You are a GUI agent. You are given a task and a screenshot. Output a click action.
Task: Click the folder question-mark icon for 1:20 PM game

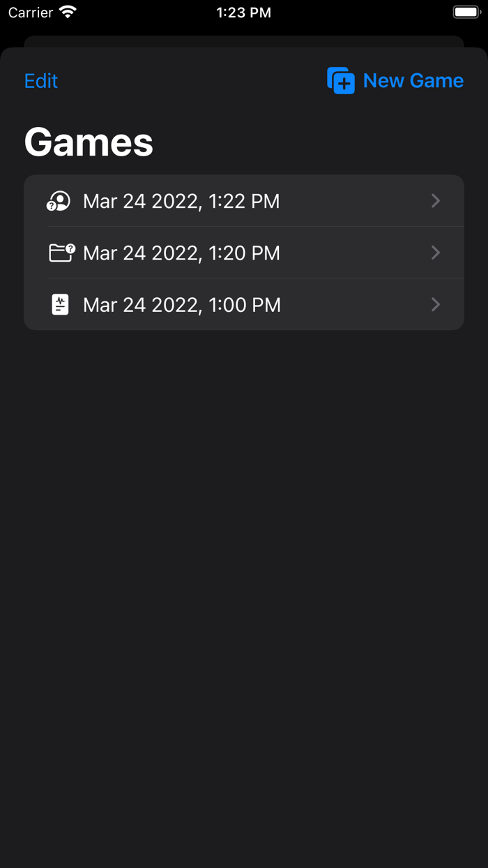point(61,252)
